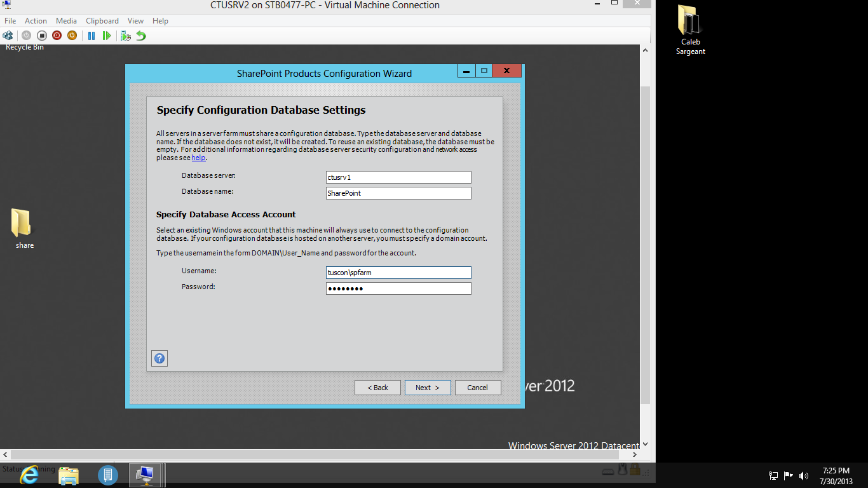The image size is (868, 488).
Task: Click the "Password:" label
Action: 199,287
